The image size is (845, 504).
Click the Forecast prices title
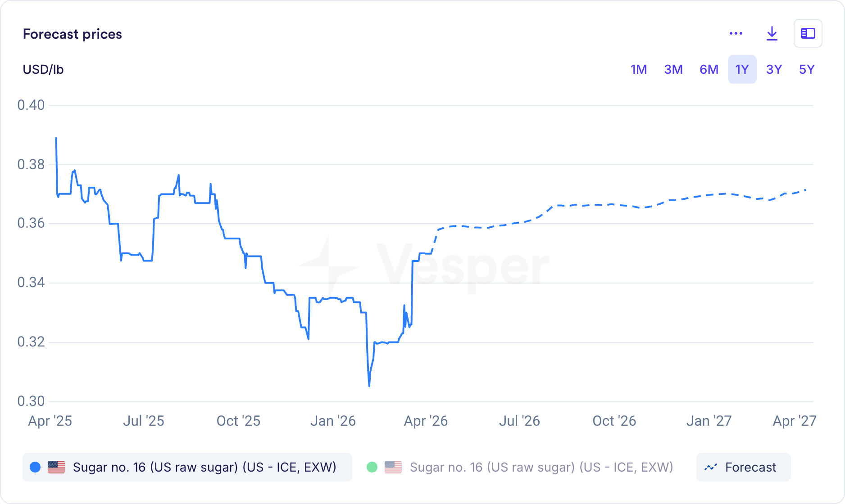coord(73,34)
